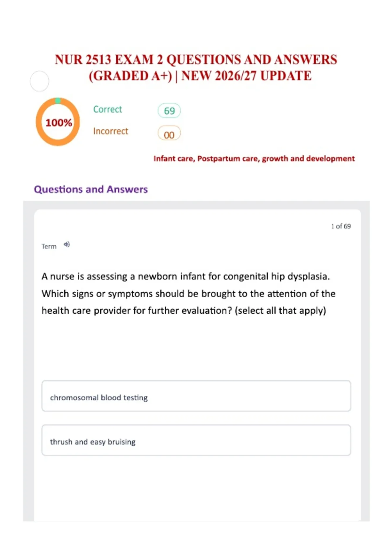
Task: Click the empty circle icon beside the title
Action: pos(40,81)
